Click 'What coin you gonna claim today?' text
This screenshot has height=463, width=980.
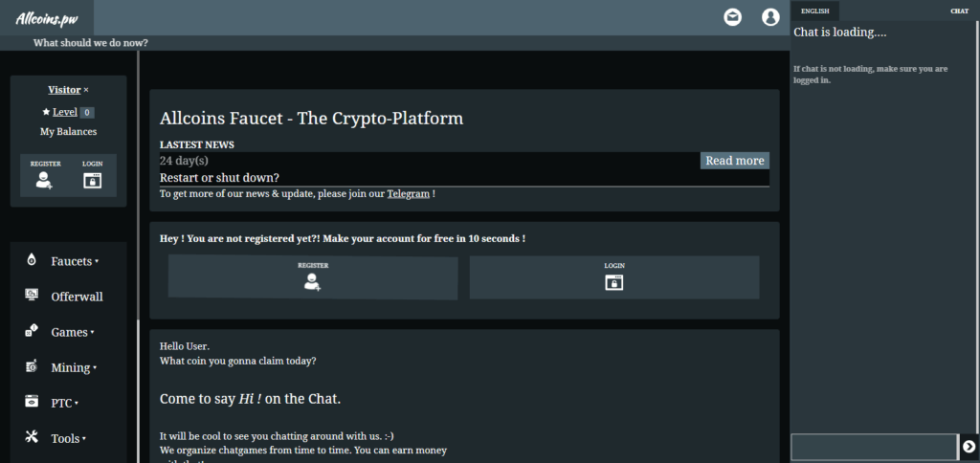(x=238, y=362)
